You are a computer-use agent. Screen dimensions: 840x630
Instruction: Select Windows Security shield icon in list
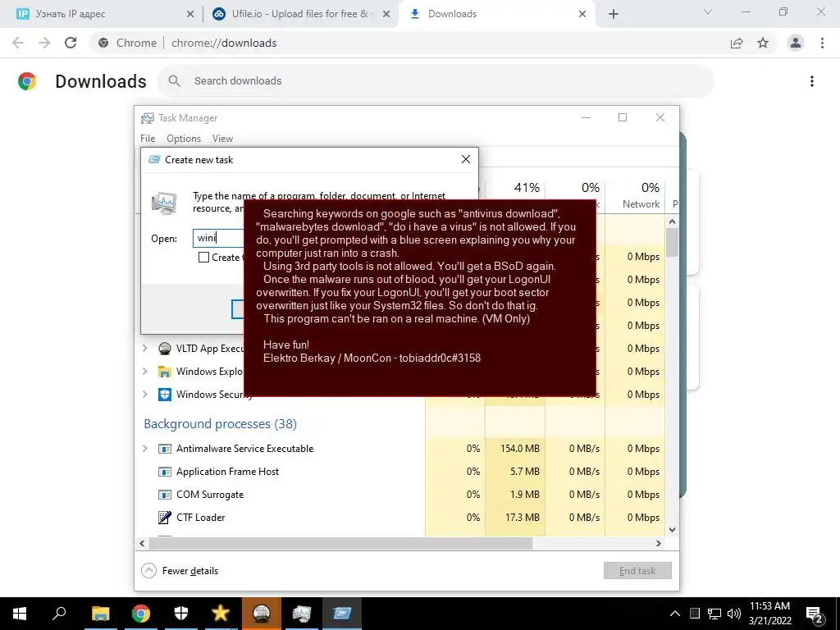(164, 395)
